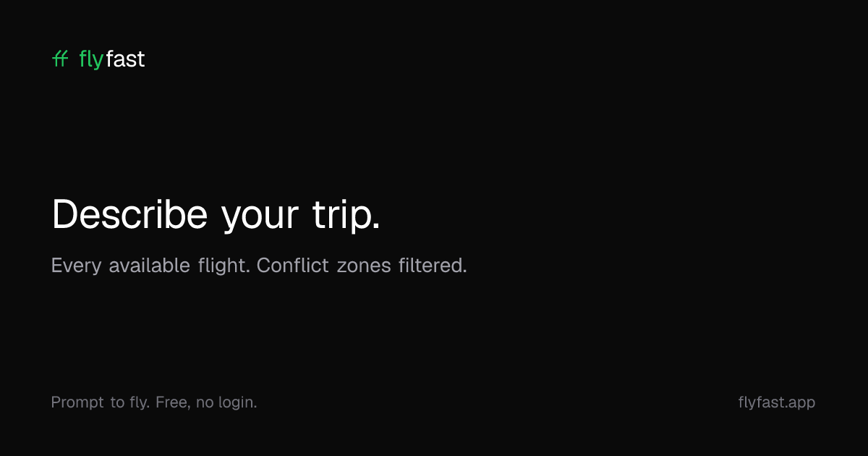Open the flyfast.app link
The height and width of the screenshot is (456, 868).
(x=776, y=402)
